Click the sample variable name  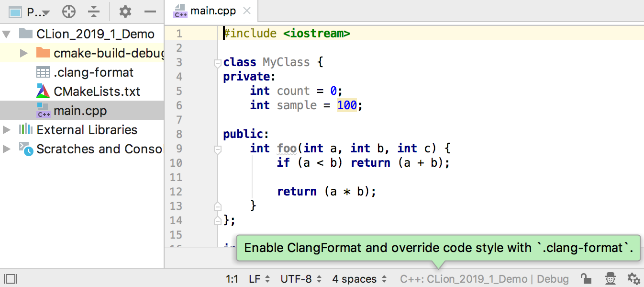pos(297,105)
